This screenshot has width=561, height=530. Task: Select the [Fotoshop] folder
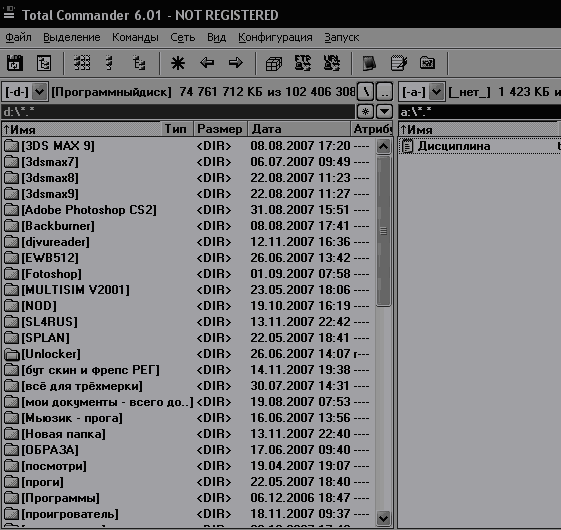pyautogui.click(x=188, y=274)
